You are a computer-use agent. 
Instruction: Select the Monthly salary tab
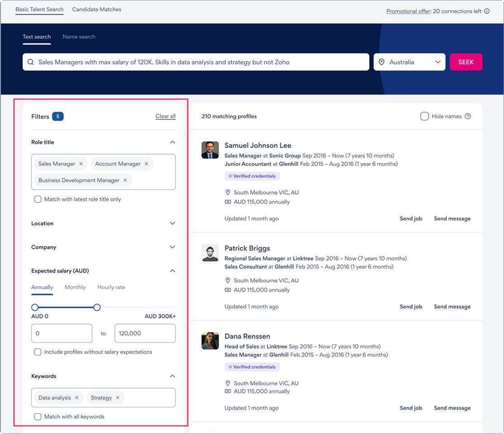tap(75, 287)
